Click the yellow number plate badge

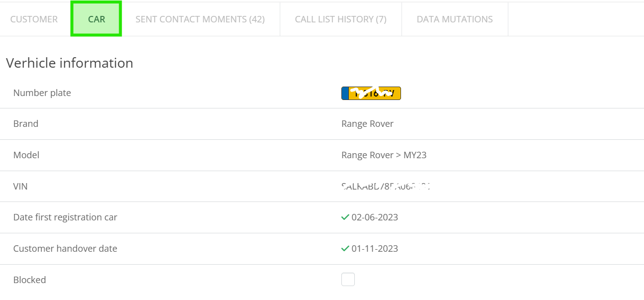coord(371,93)
